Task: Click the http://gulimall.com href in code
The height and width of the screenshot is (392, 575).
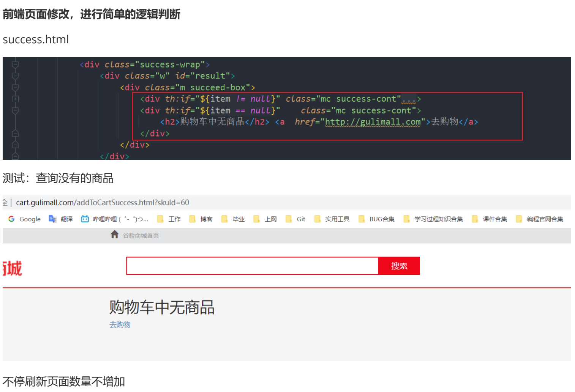Action: [x=373, y=122]
